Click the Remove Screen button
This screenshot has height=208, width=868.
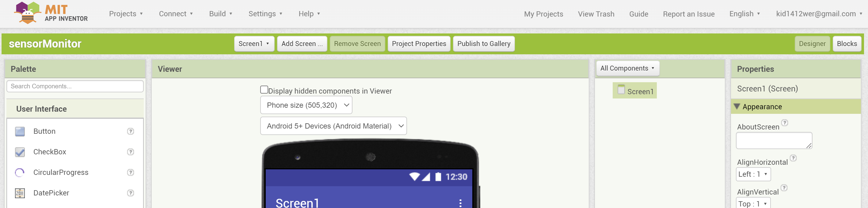coord(357,44)
